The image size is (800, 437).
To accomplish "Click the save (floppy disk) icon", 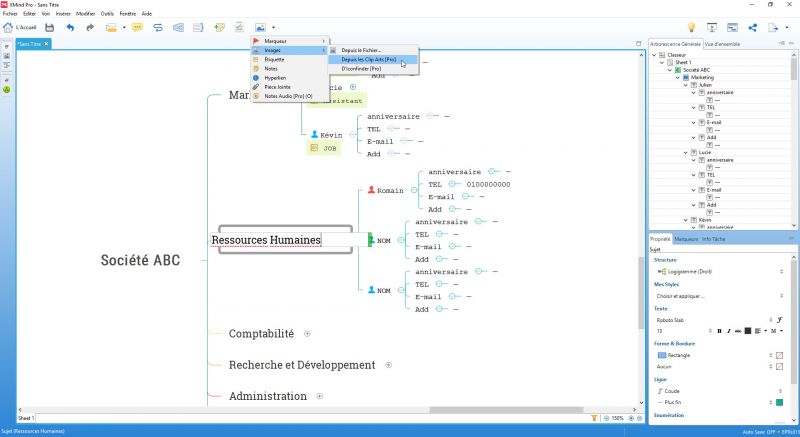I will pos(49,28).
